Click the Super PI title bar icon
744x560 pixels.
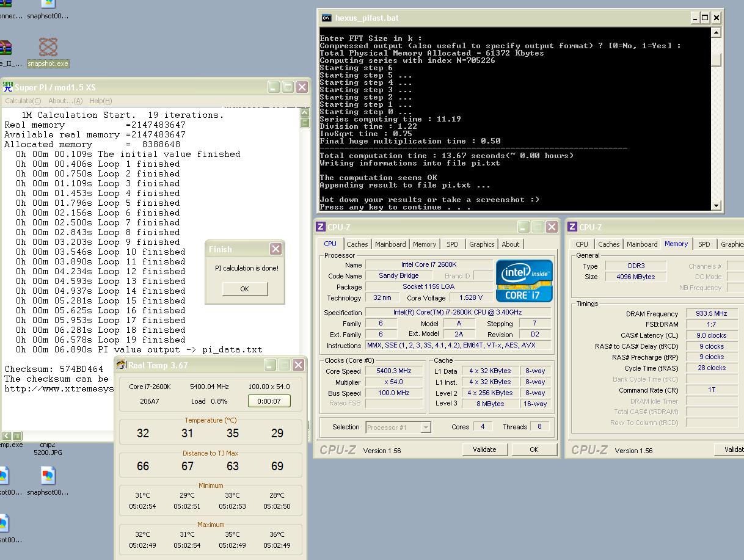click(8, 87)
